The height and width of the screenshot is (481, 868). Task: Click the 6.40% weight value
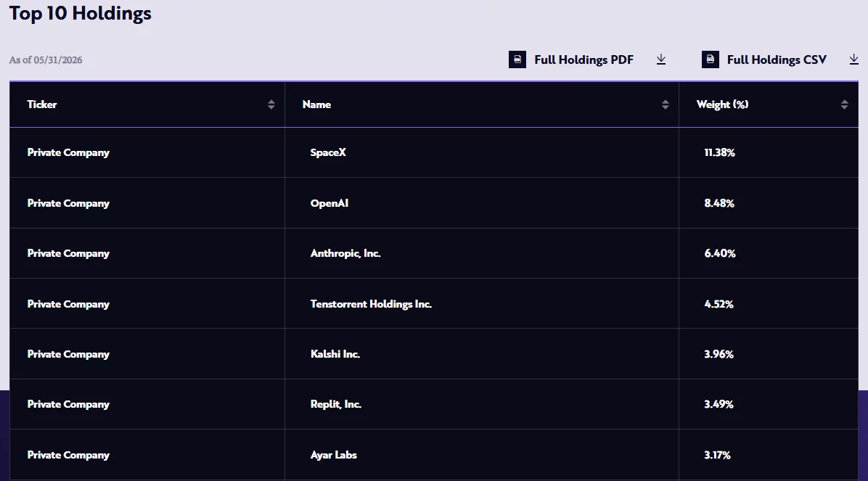pos(720,253)
